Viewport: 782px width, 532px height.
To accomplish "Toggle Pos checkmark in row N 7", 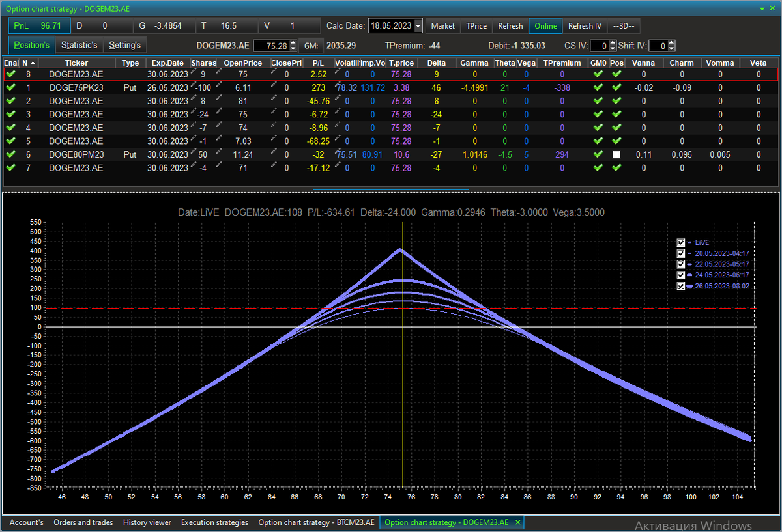I will coord(616,168).
